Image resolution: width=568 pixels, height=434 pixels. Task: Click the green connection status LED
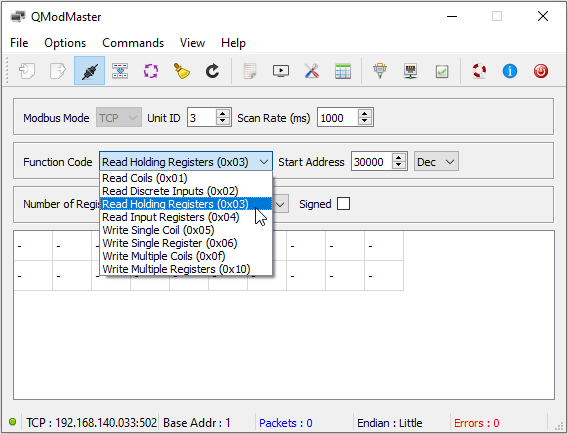(12, 422)
